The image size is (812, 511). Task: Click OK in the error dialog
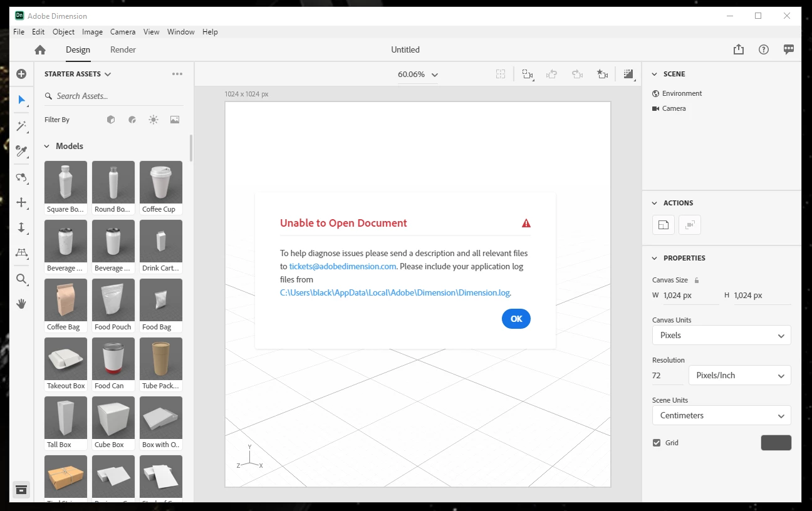tap(516, 319)
